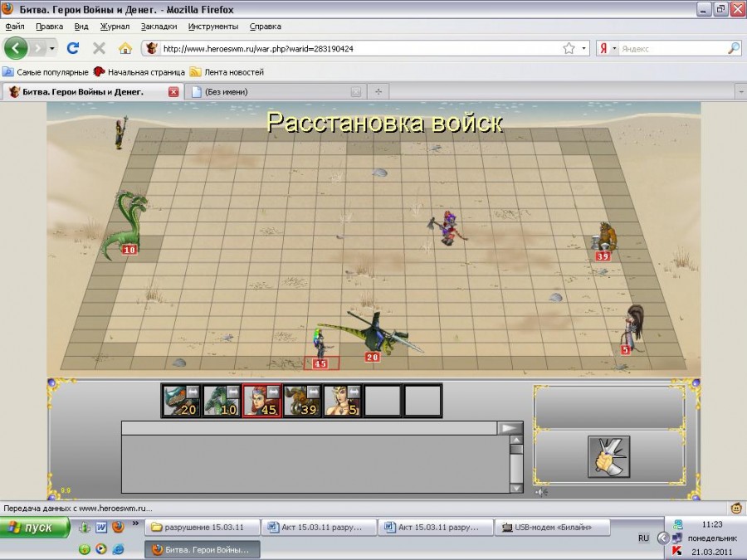Click the monkey face icon in the status bar
747x560 pixels.
coord(736,508)
